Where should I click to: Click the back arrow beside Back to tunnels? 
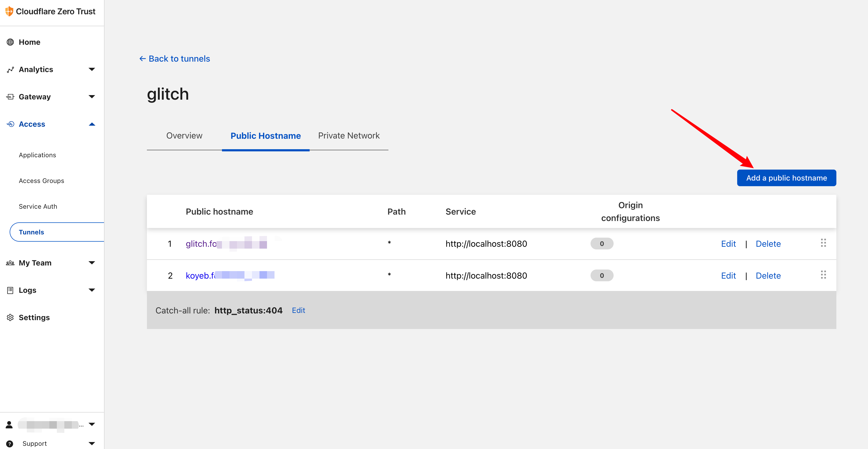(143, 59)
